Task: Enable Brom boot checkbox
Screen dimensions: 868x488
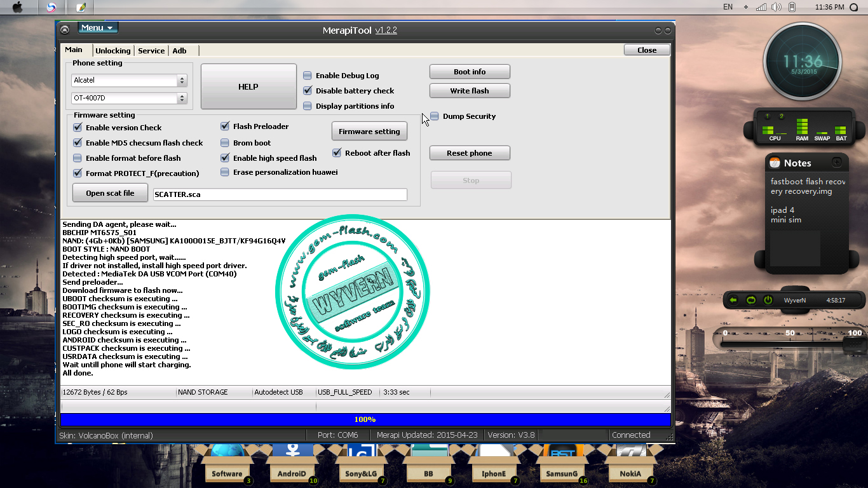Action: (225, 143)
